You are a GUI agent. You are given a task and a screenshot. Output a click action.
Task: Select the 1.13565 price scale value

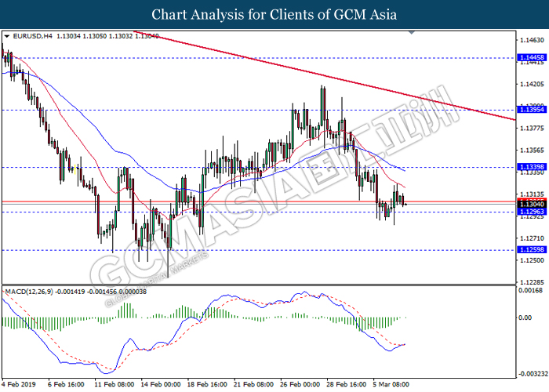pyautogui.click(x=533, y=151)
